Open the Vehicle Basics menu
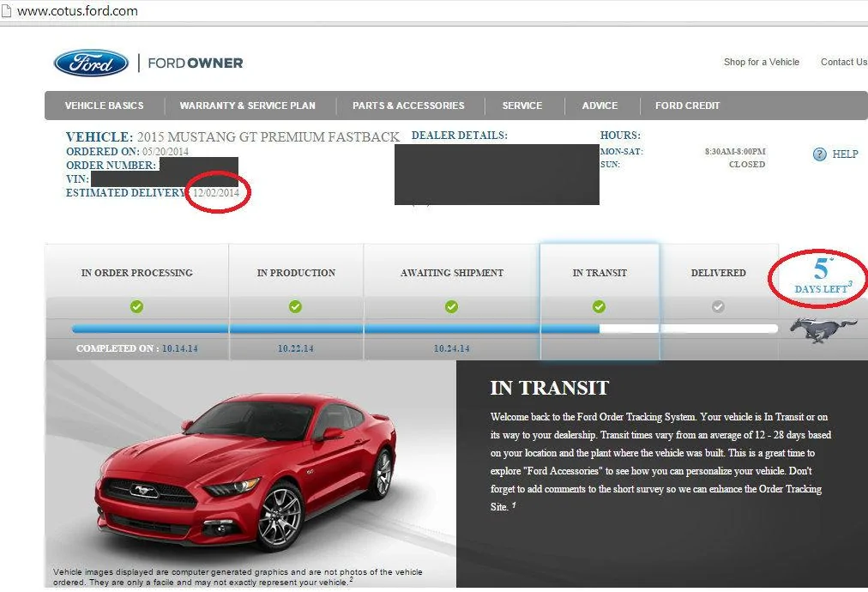The image size is (868, 592). 104,106
